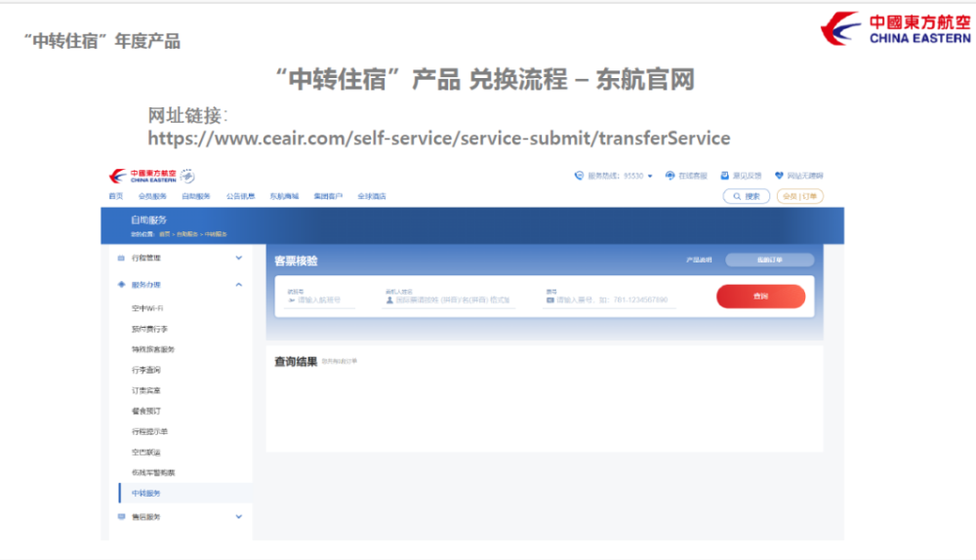Open the 服务热线 95530 dropdown arrow

click(651, 177)
